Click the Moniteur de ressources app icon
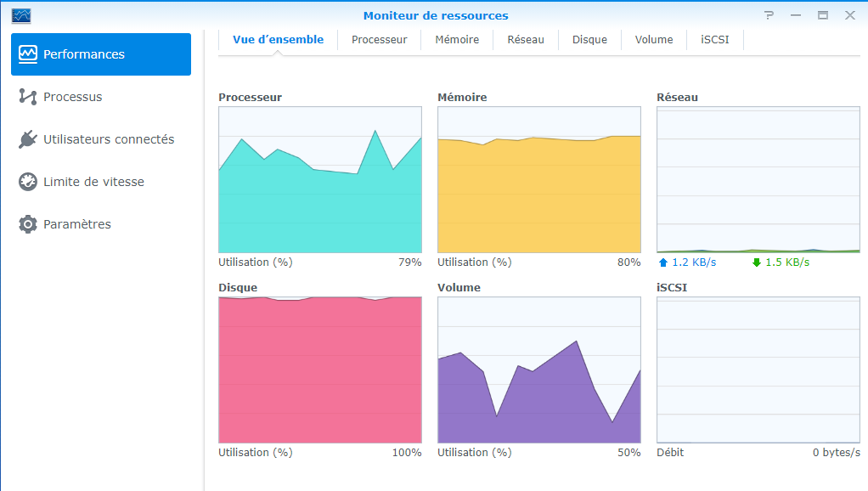This screenshot has width=868, height=491. point(21,15)
